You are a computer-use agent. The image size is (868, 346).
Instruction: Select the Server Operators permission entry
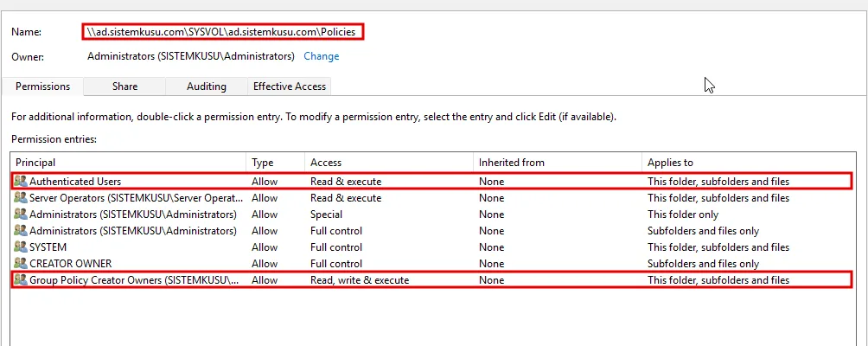pos(431,197)
